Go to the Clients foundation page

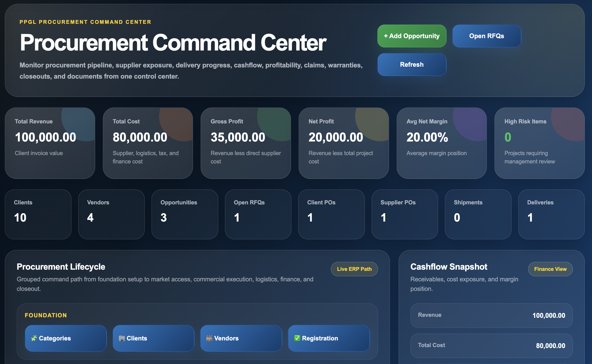pos(154,338)
